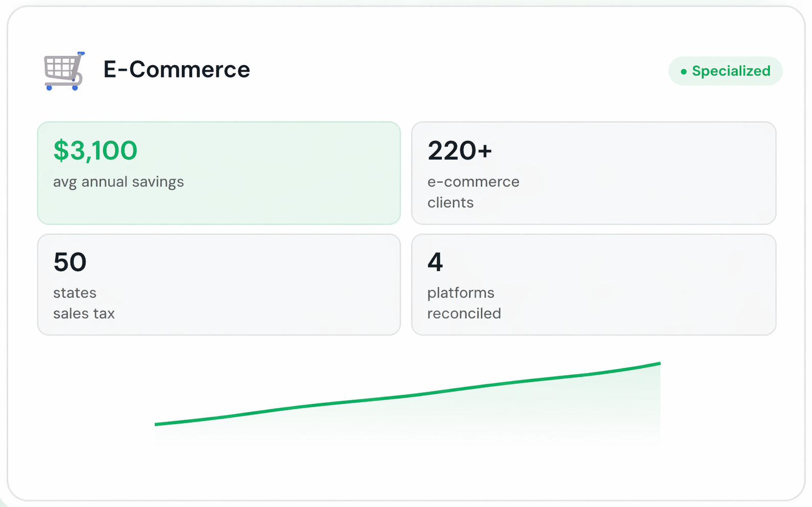The width and height of the screenshot is (812, 507).
Task: Click the 50 states number
Action: pyautogui.click(x=70, y=262)
